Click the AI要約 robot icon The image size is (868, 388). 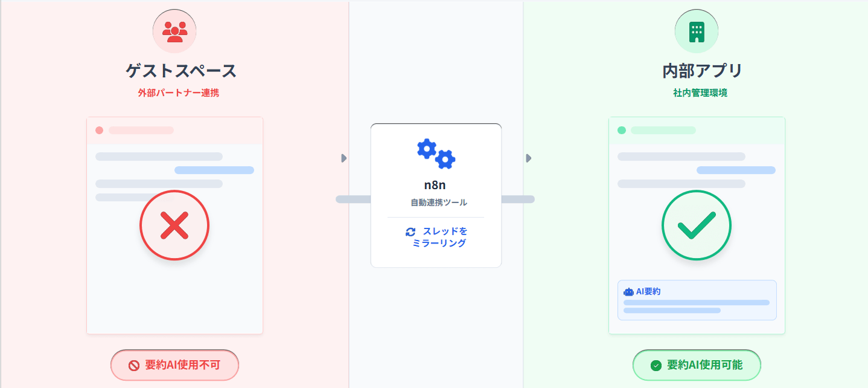628,292
